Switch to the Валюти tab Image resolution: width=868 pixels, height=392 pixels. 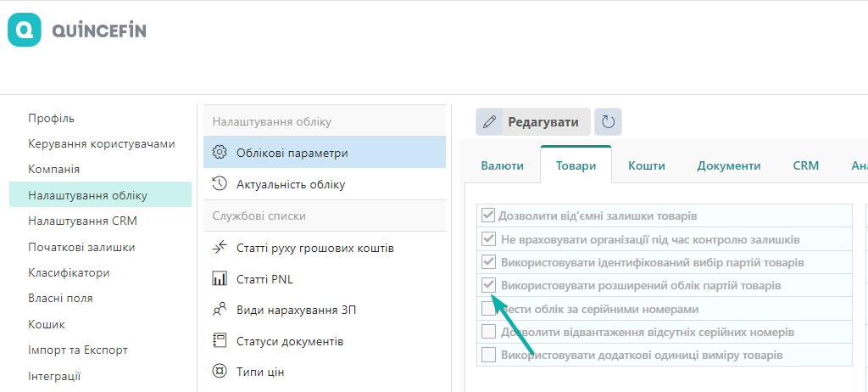click(x=502, y=165)
